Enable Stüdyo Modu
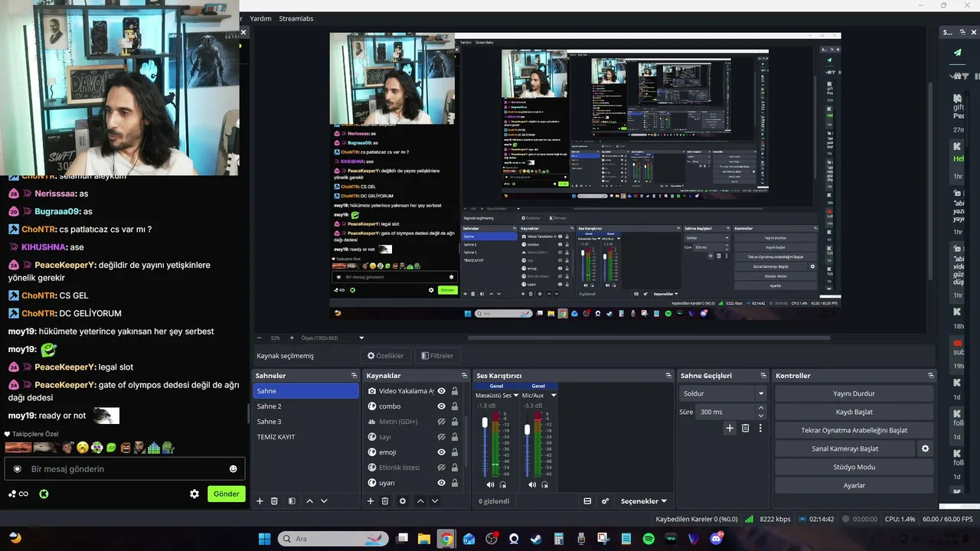The image size is (980, 551). pos(854,467)
